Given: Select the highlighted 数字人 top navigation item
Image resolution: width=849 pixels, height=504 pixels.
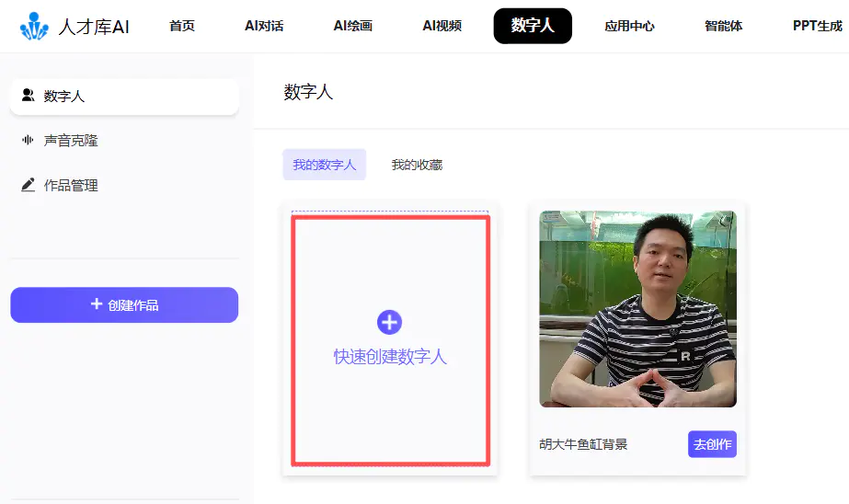Looking at the screenshot, I should tap(533, 26).
